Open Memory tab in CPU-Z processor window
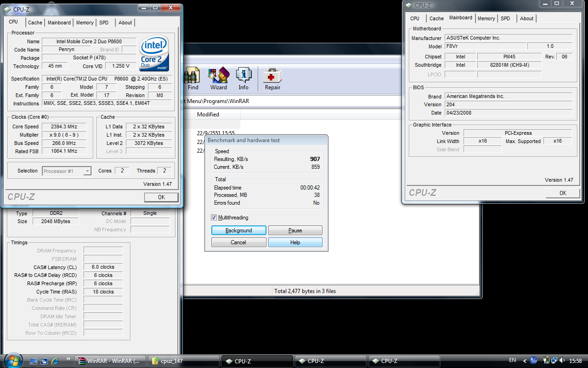 click(x=85, y=23)
